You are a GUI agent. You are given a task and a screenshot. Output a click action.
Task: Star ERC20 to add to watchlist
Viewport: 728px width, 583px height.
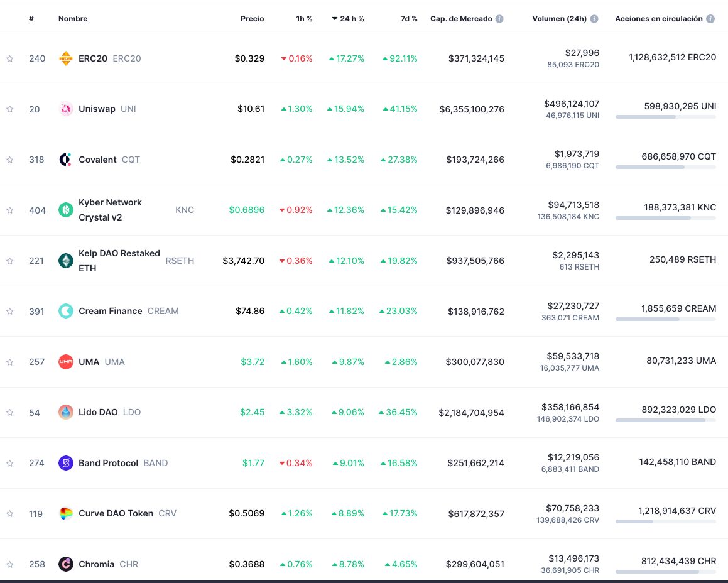click(10, 58)
